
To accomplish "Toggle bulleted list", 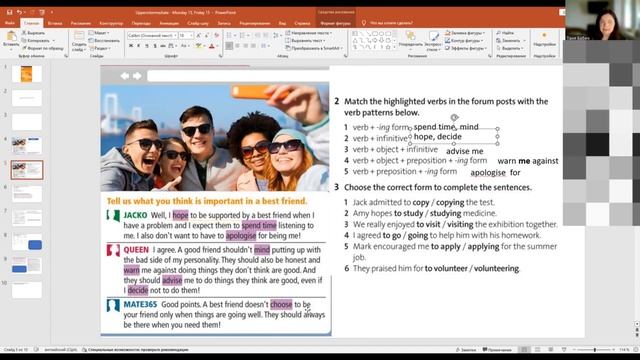I will [230, 36].
